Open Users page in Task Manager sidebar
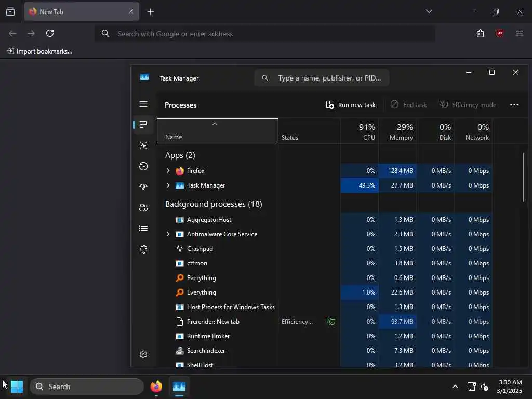The width and height of the screenshot is (532, 399). click(143, 208)
